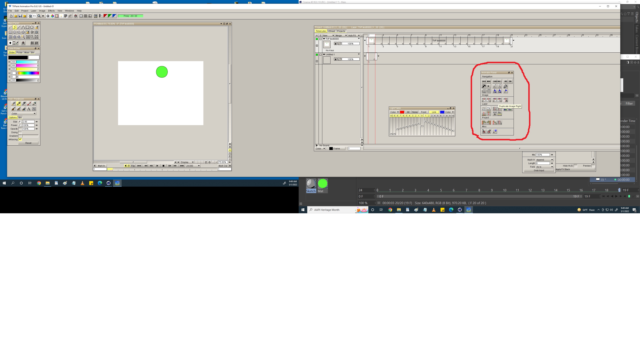
Task: Toggle the S checkbox on TVP test0000 layer
Action: [x=321, y=39]
